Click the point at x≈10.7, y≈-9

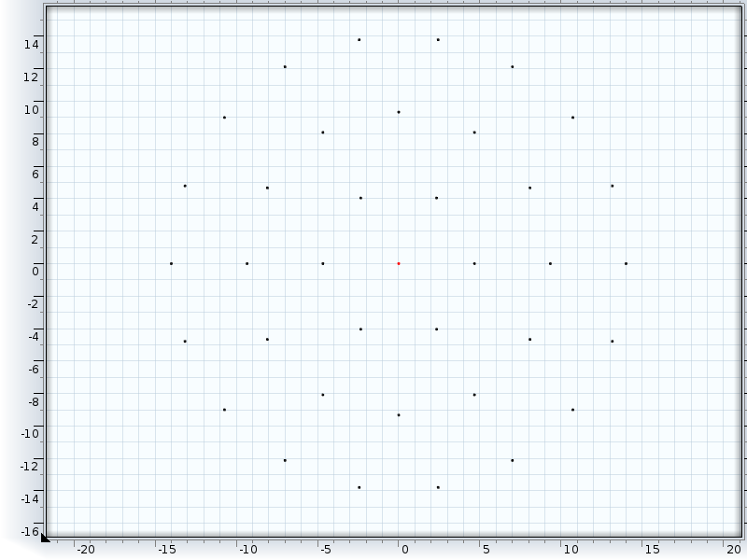573,410
